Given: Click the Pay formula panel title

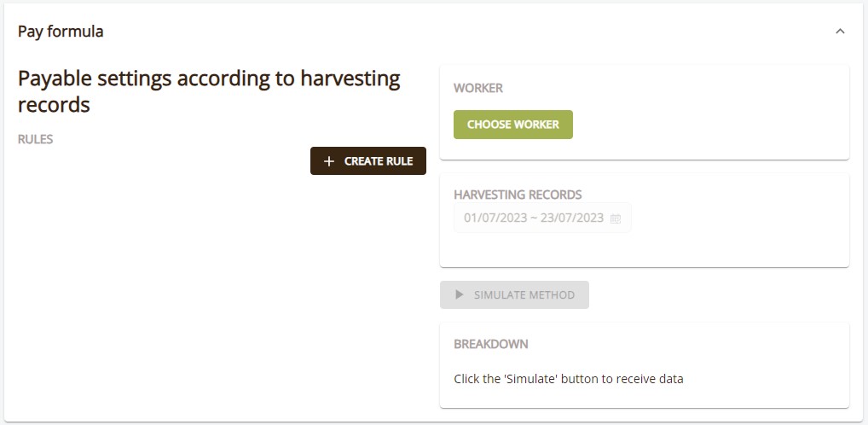Looking at the screenshot, I should (x=61, y=32).
